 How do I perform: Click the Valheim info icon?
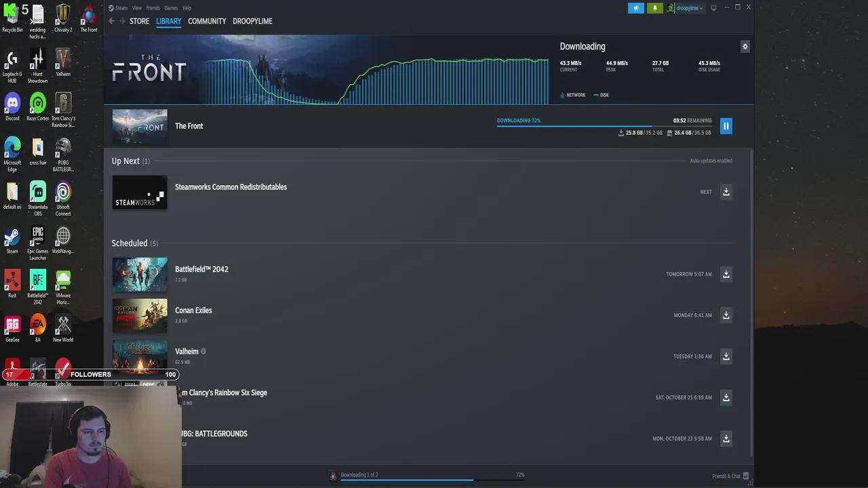(x=203, y=351)
